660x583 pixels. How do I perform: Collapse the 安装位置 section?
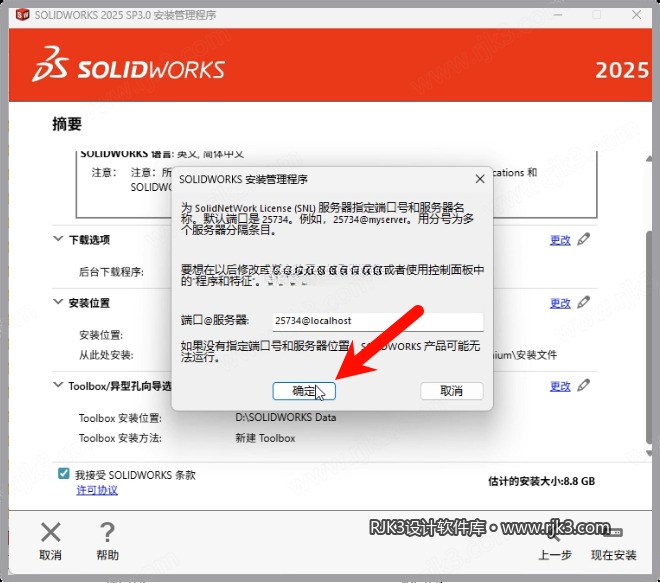click(x=58, y=302)
